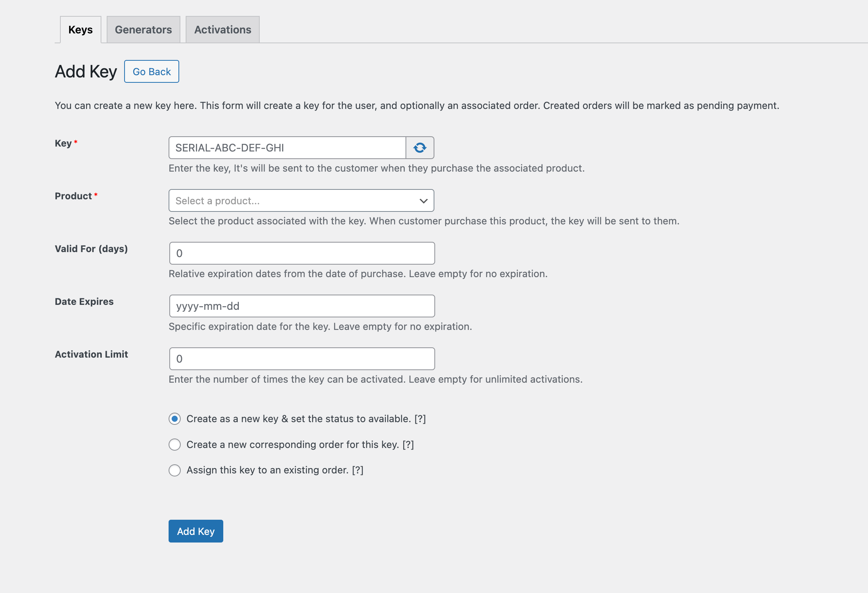This screenshot has height=593, width=868.
Task: Choose 'Assign this key to an existing order'
Action: click(175, 470)
